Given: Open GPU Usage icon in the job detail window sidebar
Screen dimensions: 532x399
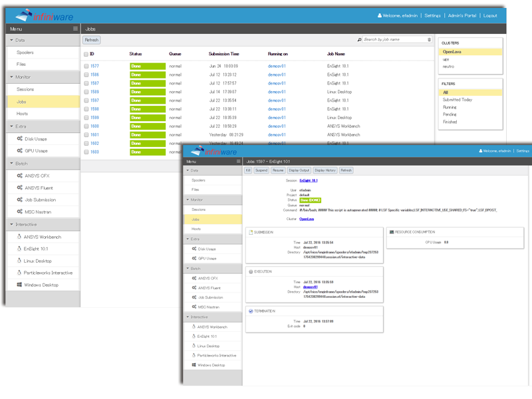Looking at the screenshot, I should coord(194,258).
